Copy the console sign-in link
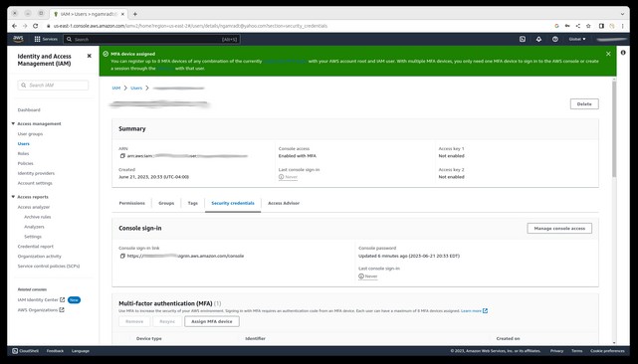638x364 pixels. (122, 256)
